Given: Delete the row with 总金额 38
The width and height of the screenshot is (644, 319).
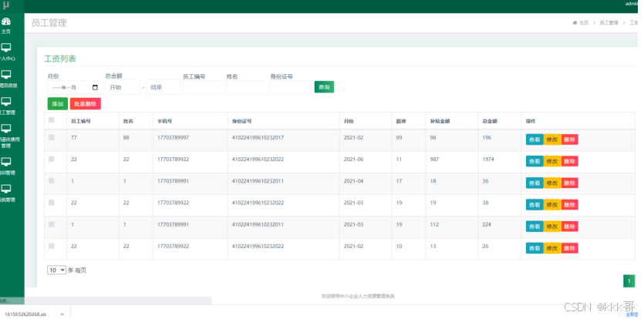Looking at the screenshot, I should pos(569,205).
